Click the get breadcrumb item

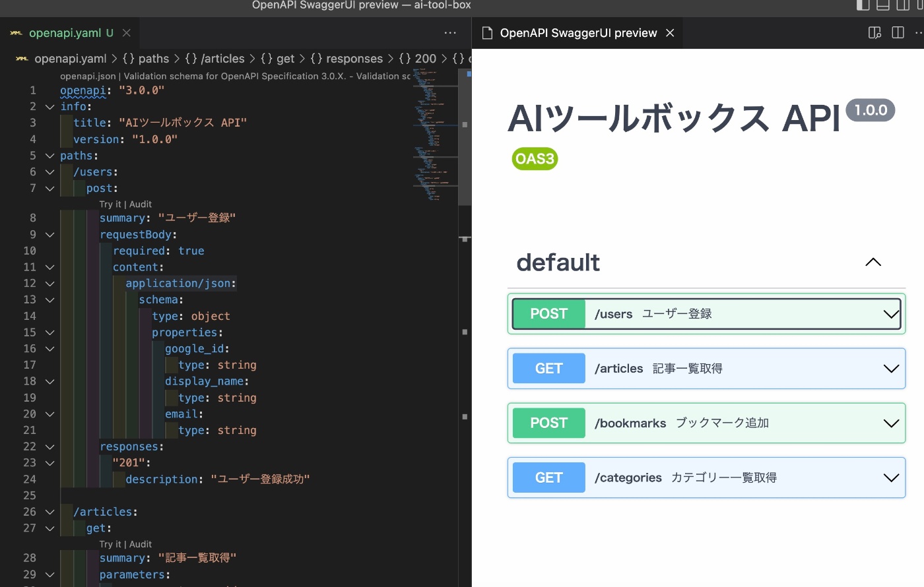pyautogui.click(x=278, y=59)
